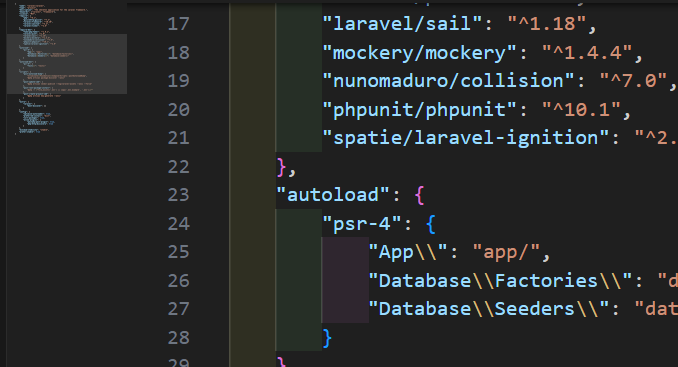678x367 pixels.
Task: Select line number 18 in gutter
Action: [179, 52]
